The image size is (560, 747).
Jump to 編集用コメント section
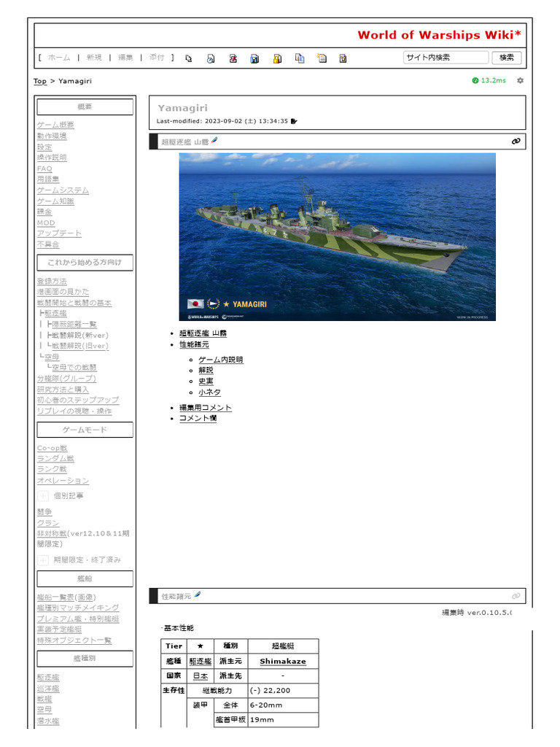coord(205,408)
